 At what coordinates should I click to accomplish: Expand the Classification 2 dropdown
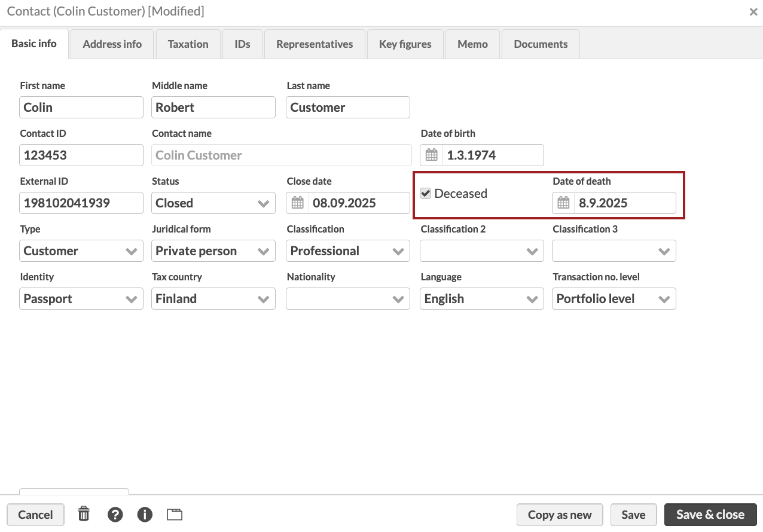coord(482,250)
